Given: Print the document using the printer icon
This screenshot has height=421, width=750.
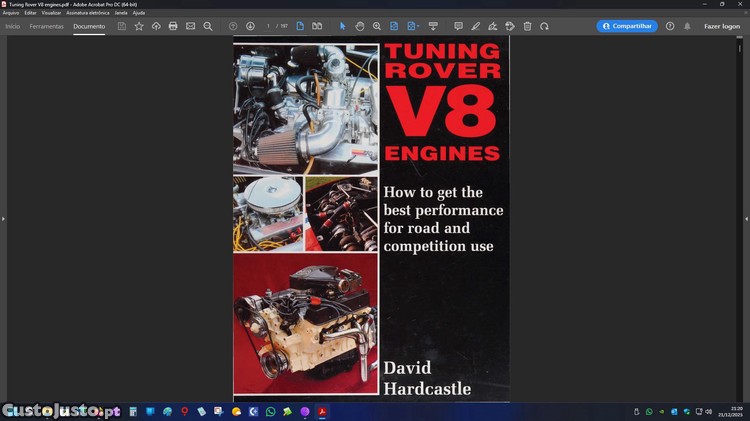Looking at the screenshot, I should [x=173, y=26].
